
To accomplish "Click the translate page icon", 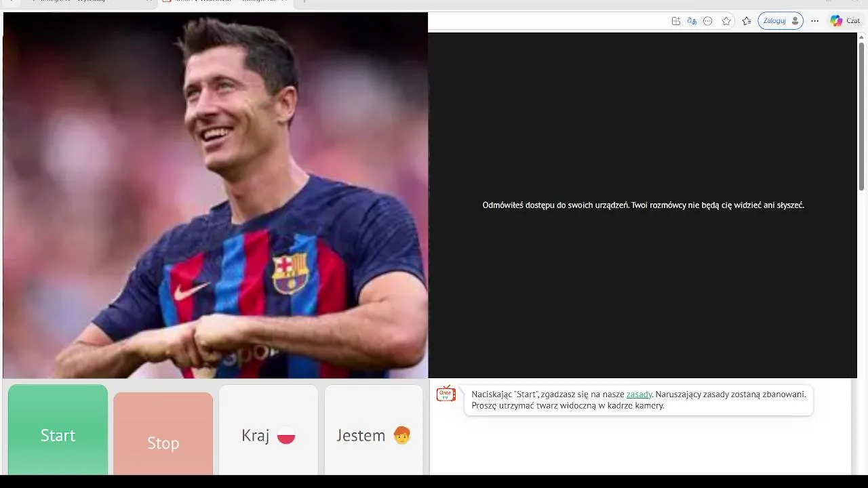I will 692,21.
